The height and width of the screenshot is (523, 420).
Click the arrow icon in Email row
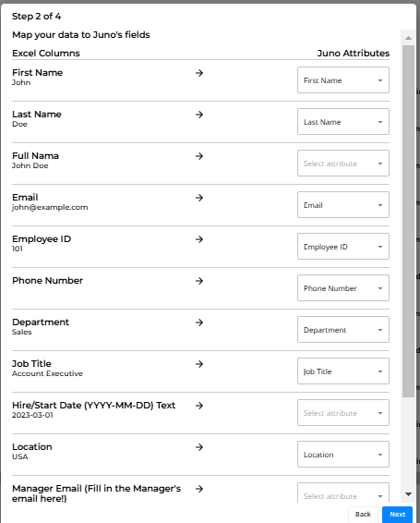pos(199,198)
